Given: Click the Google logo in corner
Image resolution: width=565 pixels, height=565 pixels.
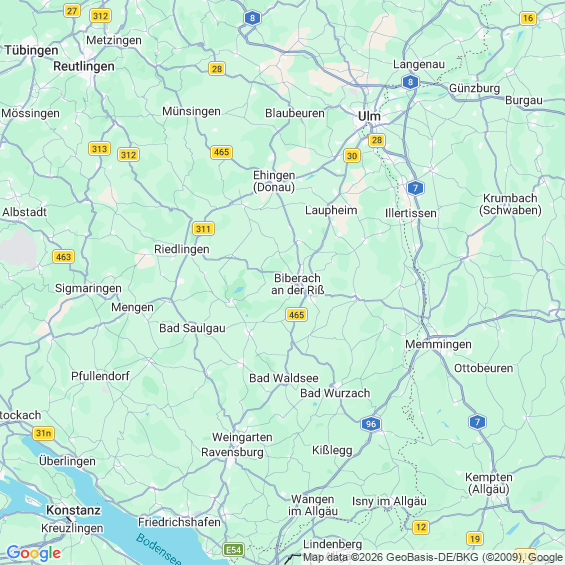Looking at the screenshot, I should click(34, 553).
